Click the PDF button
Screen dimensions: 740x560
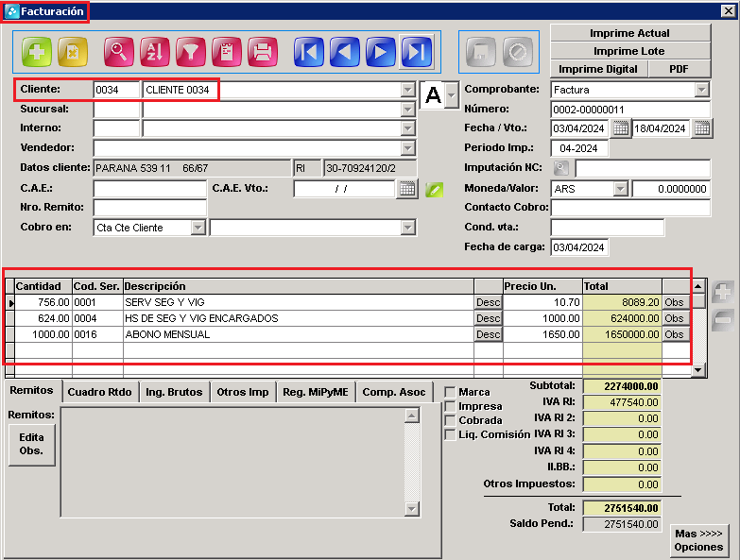(680, 69)
